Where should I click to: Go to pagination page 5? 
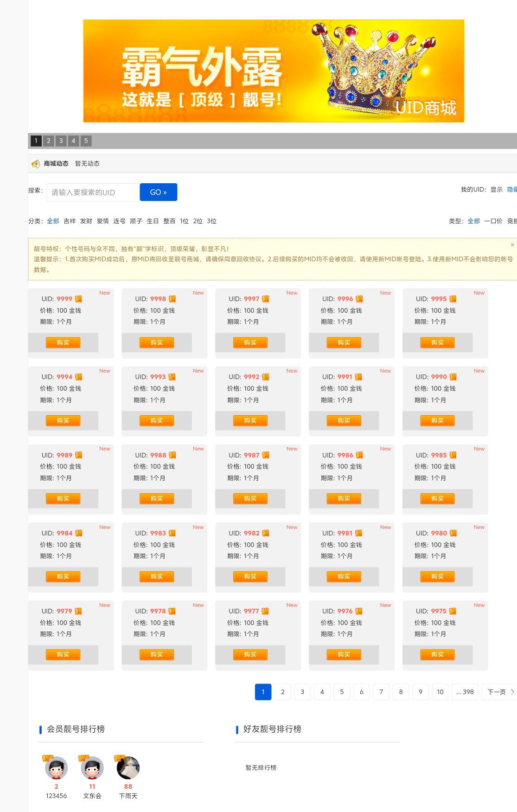pyautogui.click(x=342, y=692)
